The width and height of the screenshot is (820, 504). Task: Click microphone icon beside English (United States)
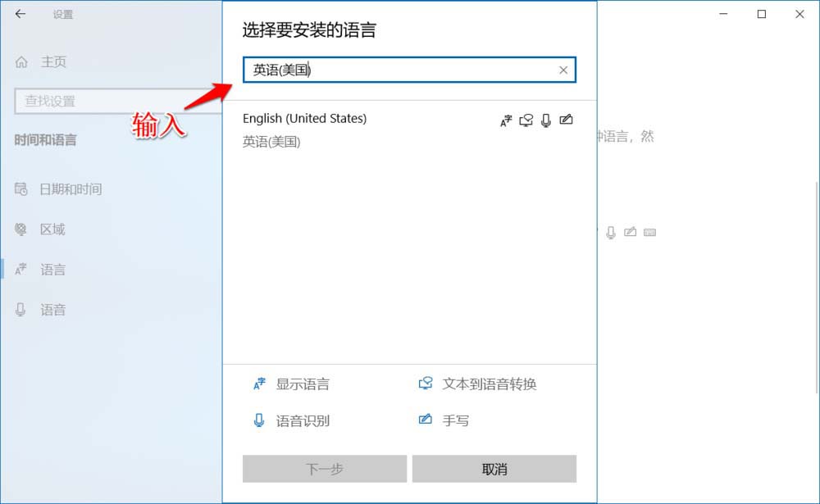pos(546,120)
